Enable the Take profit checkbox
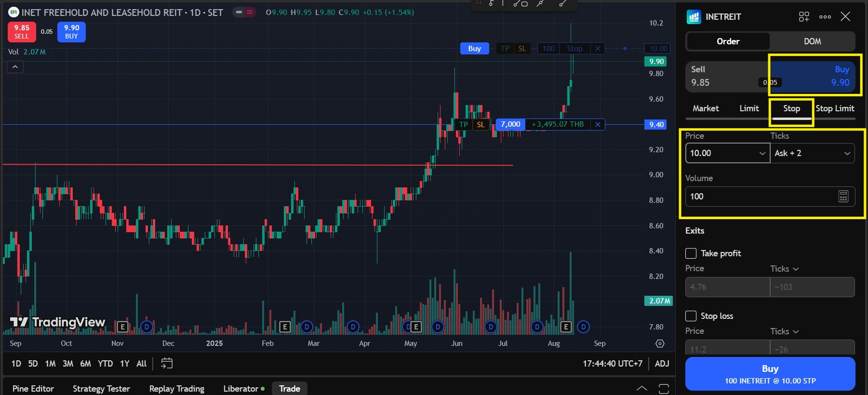The height and width of the screenshot is (395, 868). click(x=691, y=253)
